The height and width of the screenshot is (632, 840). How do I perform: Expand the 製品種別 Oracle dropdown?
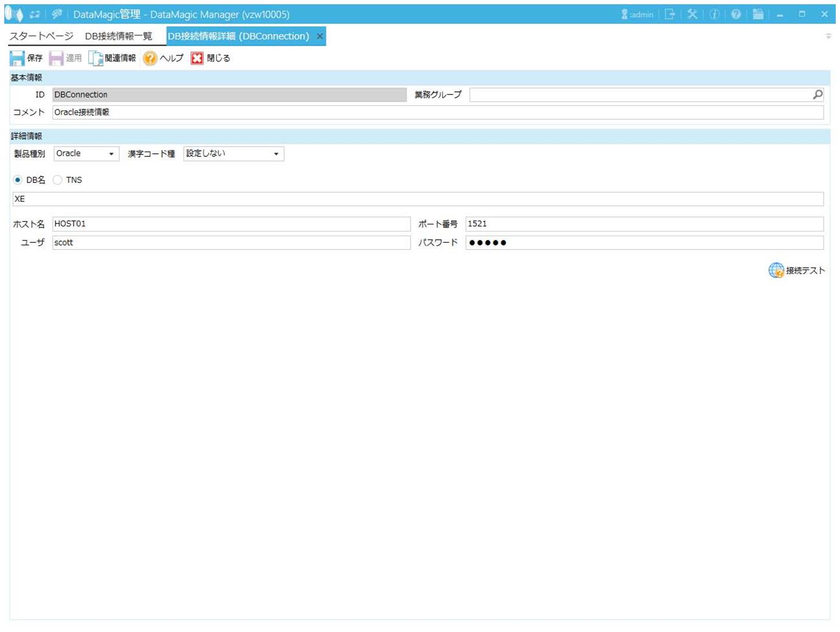111,154
